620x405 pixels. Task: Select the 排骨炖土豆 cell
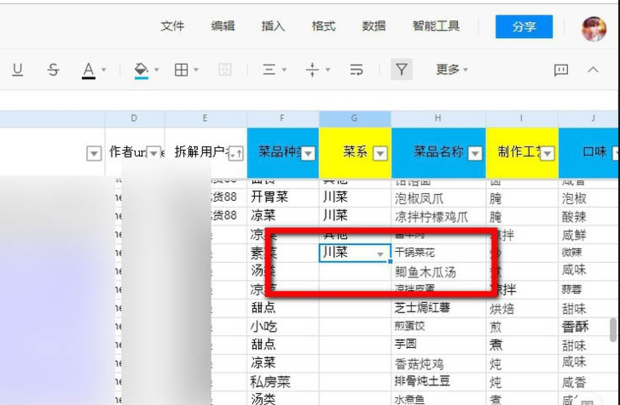[x=439, y=381]
